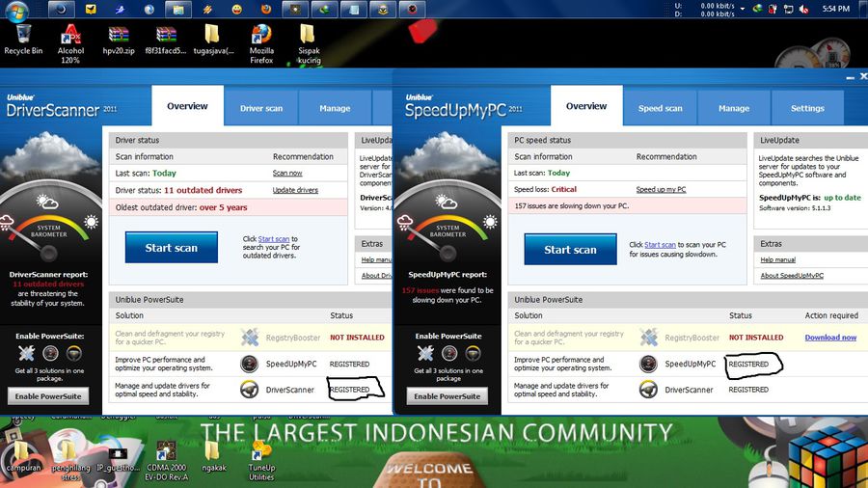Show hidden tray icons arrow
The height and width of the screenshot is (488, 868).
click(743, 9)
